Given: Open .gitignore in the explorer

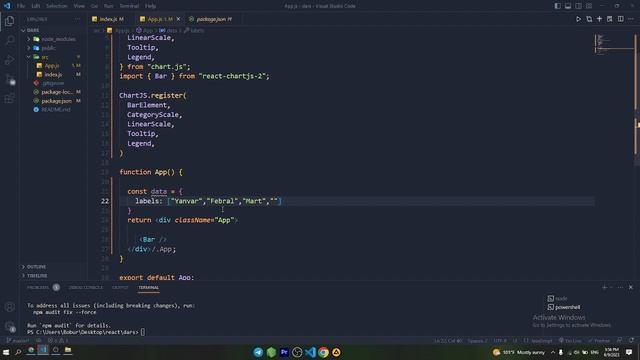Looking at the screenshot, I should tap(53, 83).
